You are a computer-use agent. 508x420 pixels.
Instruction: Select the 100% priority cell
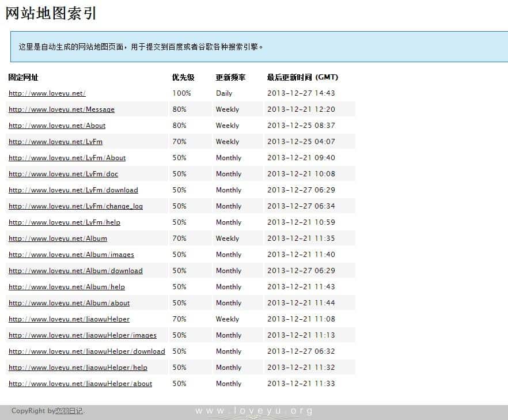182,93
